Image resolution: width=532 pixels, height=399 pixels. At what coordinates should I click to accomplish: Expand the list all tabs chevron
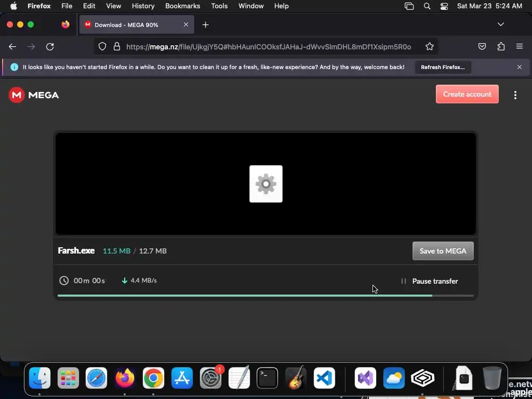pyautogui.click(x=500, y=24)
